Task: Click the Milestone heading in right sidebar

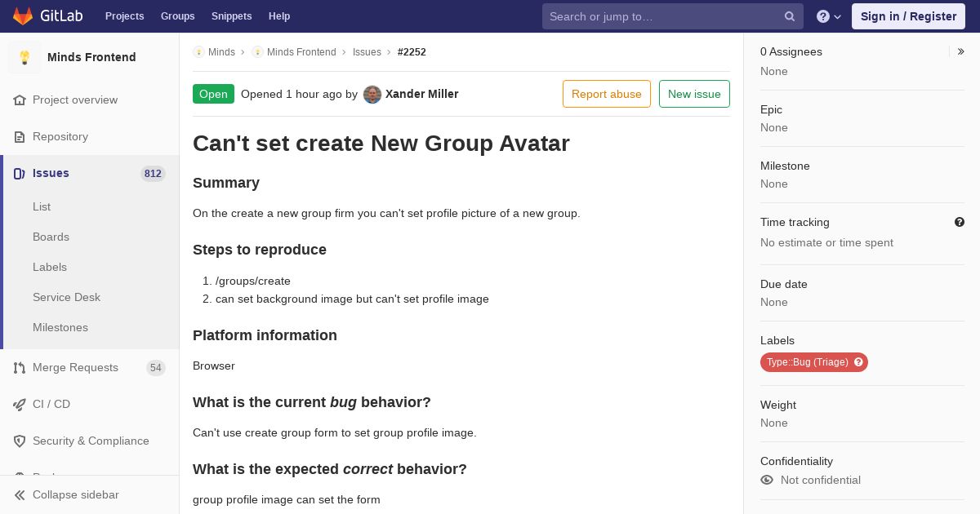Action: (785, 166)
